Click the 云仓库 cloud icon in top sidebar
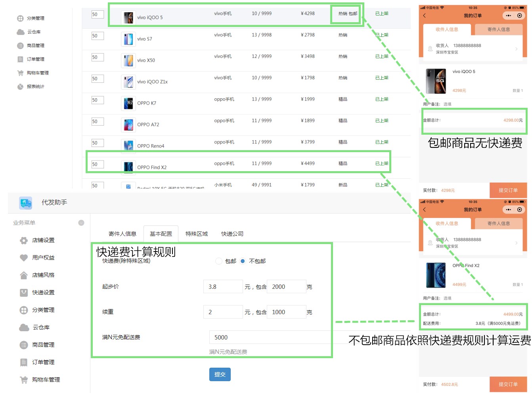532x397 pixels. pos(21,32)
